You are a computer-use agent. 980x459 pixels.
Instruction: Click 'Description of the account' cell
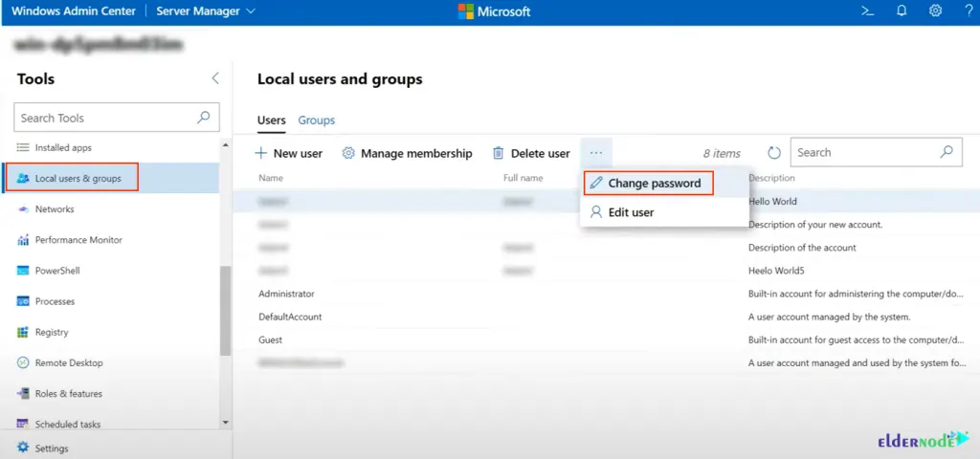pos(803,248)
